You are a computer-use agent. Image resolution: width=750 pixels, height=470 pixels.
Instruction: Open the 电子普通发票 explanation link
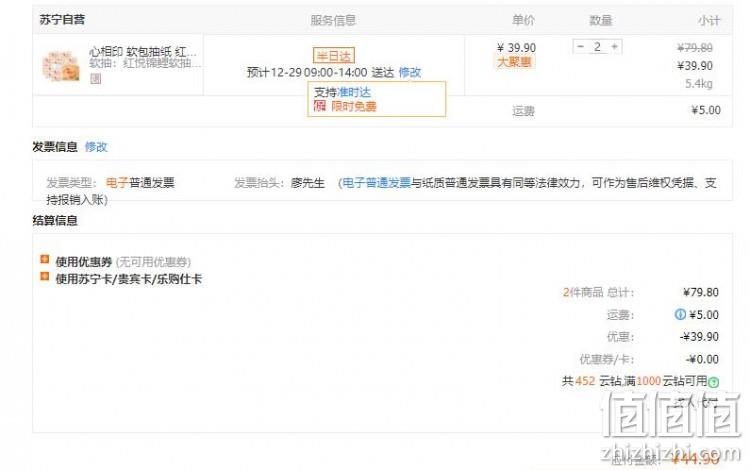point(376,183)
